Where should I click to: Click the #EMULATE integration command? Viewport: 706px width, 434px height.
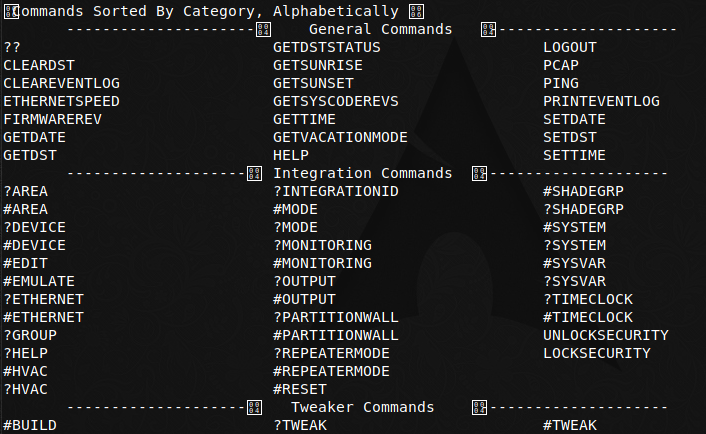click(39, 281)
